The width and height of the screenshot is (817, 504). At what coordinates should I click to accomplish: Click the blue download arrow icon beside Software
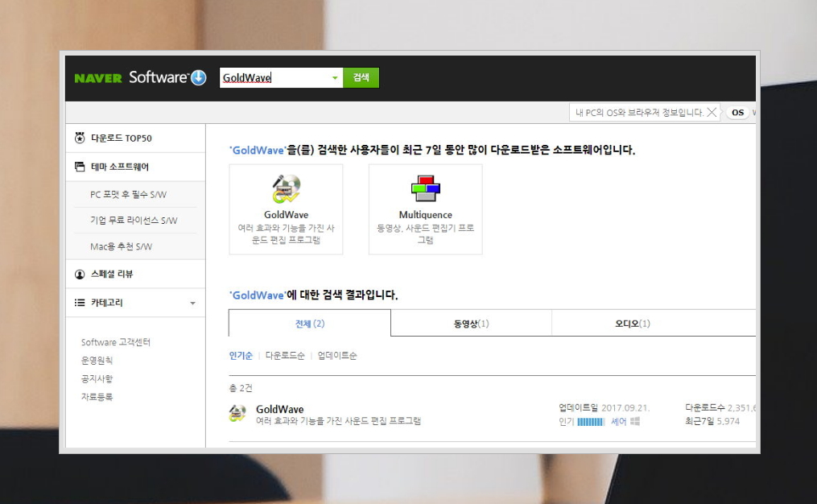199,77
